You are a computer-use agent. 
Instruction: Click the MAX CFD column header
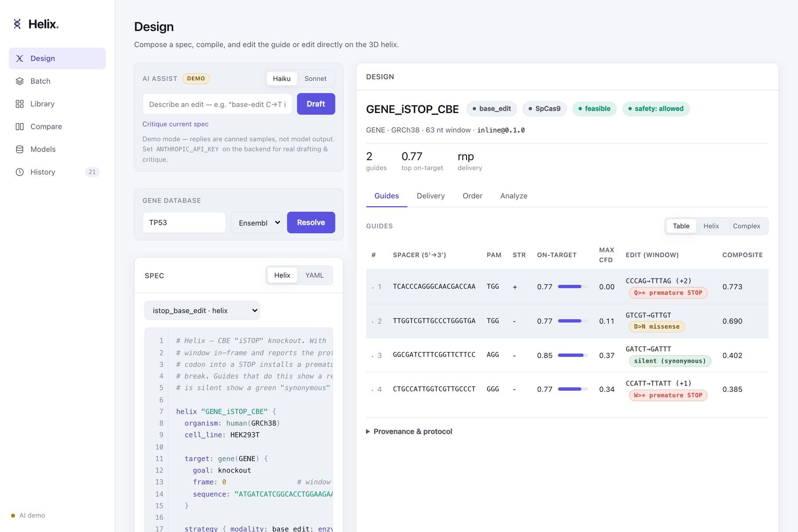click(606, 255)
